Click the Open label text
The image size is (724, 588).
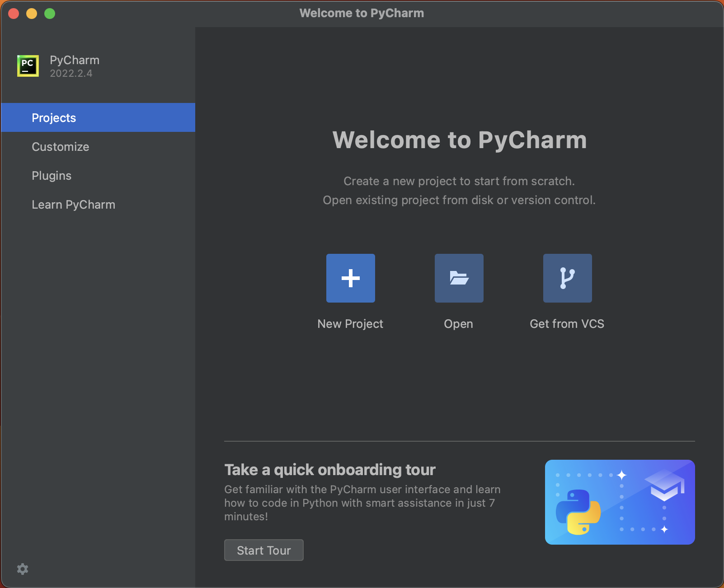(459, 324)
